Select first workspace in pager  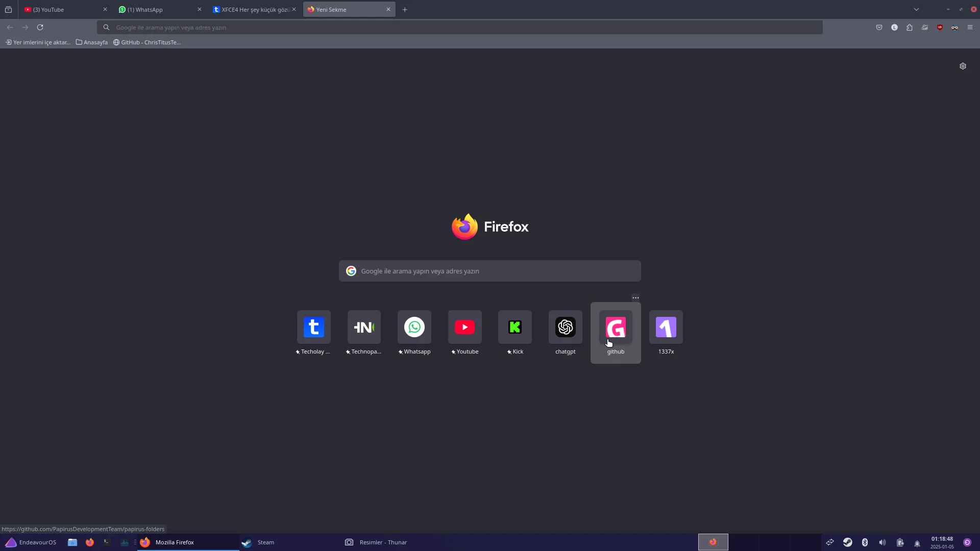[x=713, y=542]
